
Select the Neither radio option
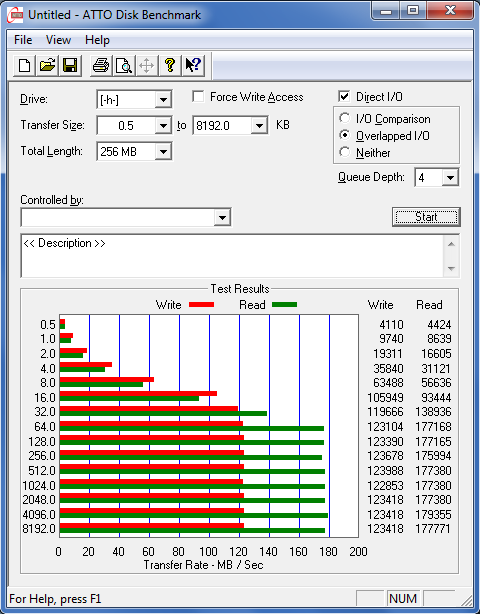[345, 152]
